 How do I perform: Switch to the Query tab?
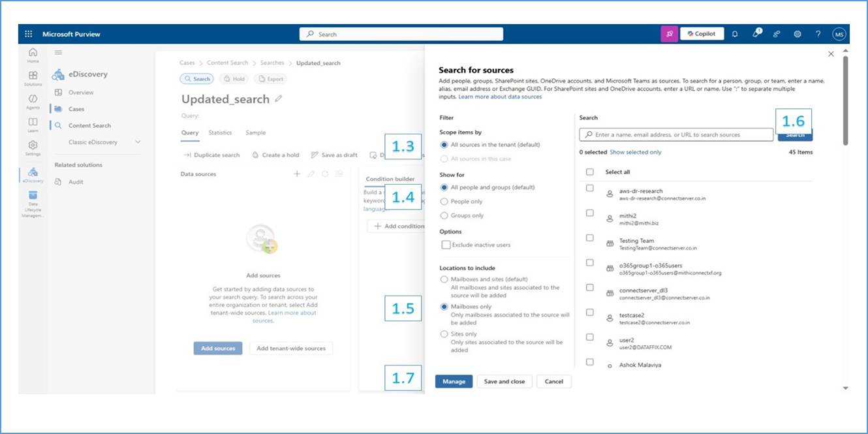coord(189,132)
